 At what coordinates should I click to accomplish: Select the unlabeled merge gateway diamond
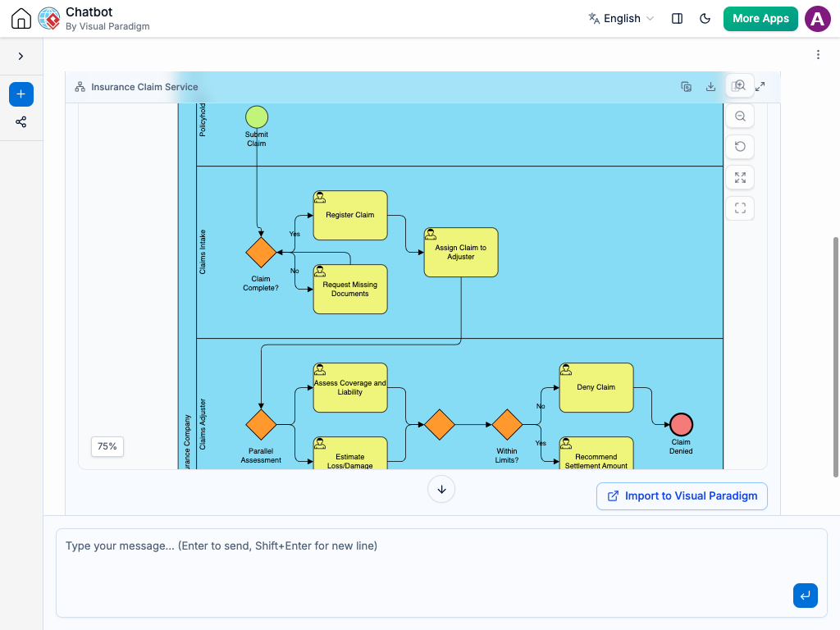(440, 425)
